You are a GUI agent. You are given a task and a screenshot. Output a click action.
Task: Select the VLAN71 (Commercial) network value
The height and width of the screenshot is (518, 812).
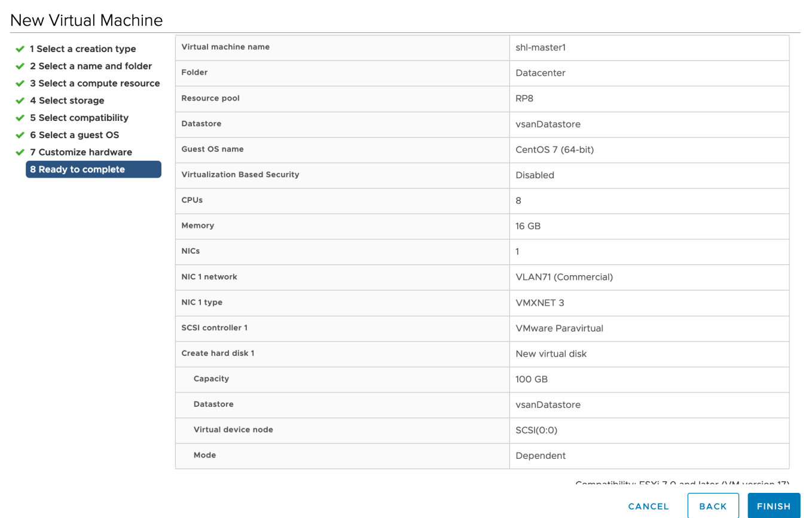point(564,276)
